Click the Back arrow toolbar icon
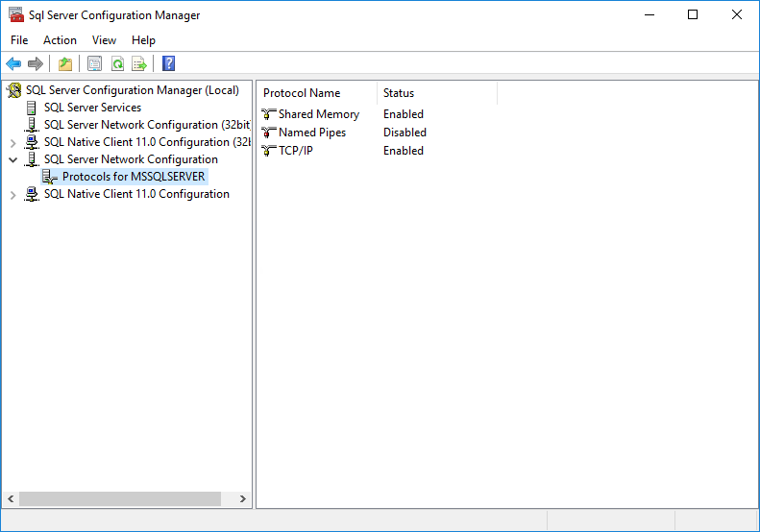Viewport: 760px width, 532px height. [13, 63]
